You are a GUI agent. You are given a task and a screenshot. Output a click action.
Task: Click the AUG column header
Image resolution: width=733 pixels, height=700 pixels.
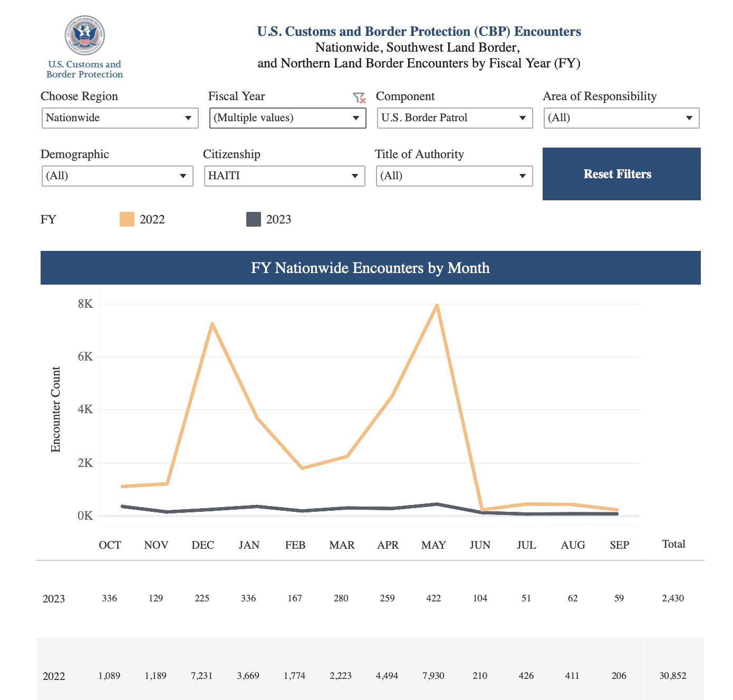[x=573, y=545]
